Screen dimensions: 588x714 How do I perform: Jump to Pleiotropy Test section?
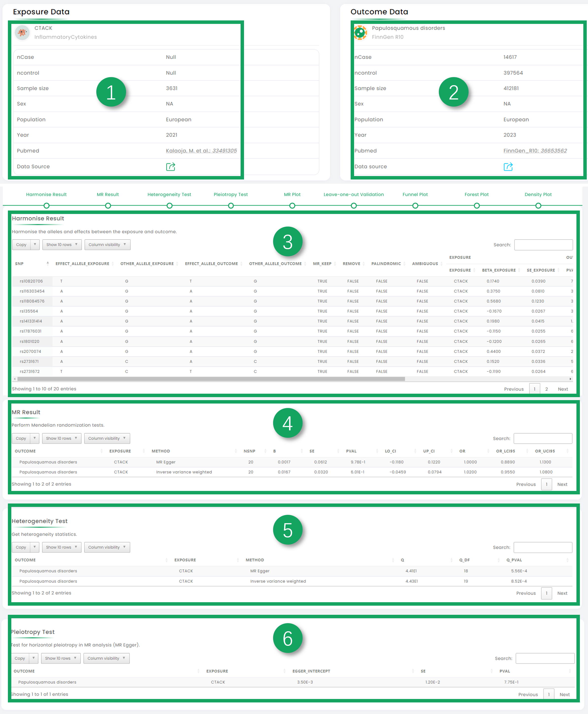pos(231,195)
